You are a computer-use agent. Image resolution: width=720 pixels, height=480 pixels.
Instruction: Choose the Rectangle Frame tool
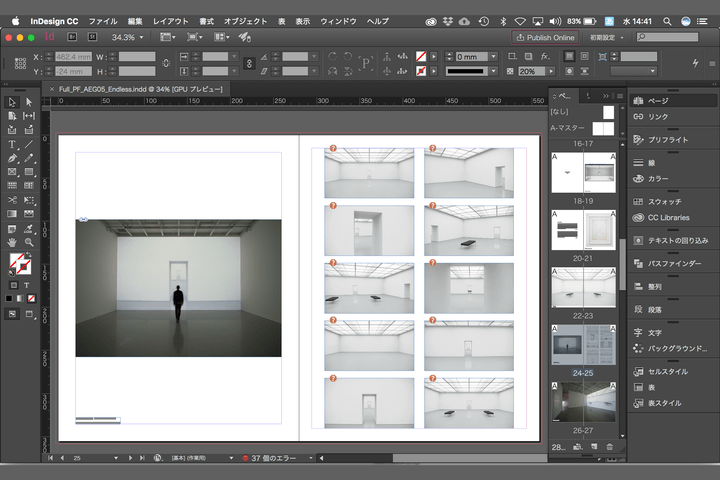[x=12, y=172]
